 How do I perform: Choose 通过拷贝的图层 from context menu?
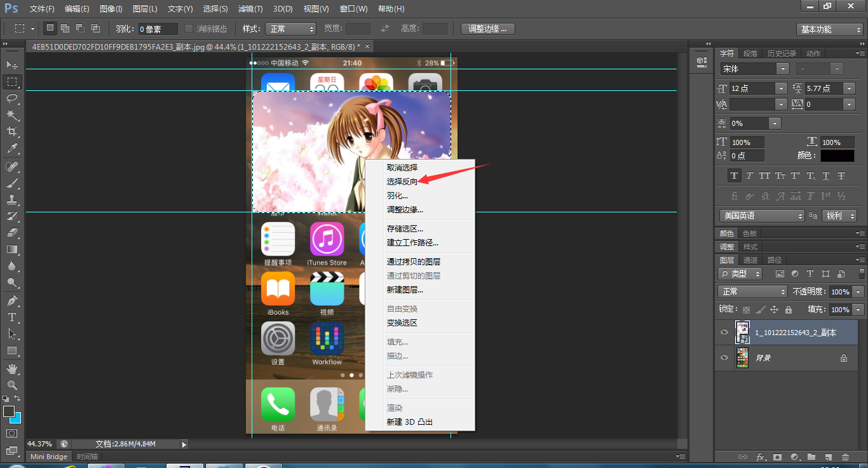pos(414,261)
